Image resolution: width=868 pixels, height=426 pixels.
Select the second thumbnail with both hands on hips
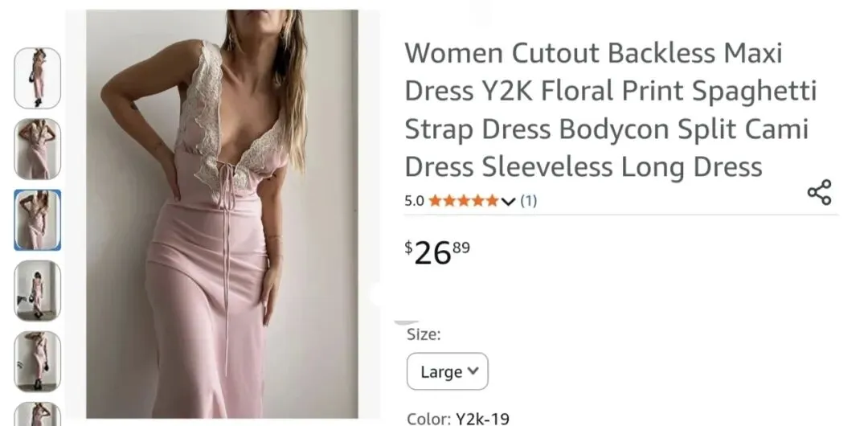tap(37, 149)
